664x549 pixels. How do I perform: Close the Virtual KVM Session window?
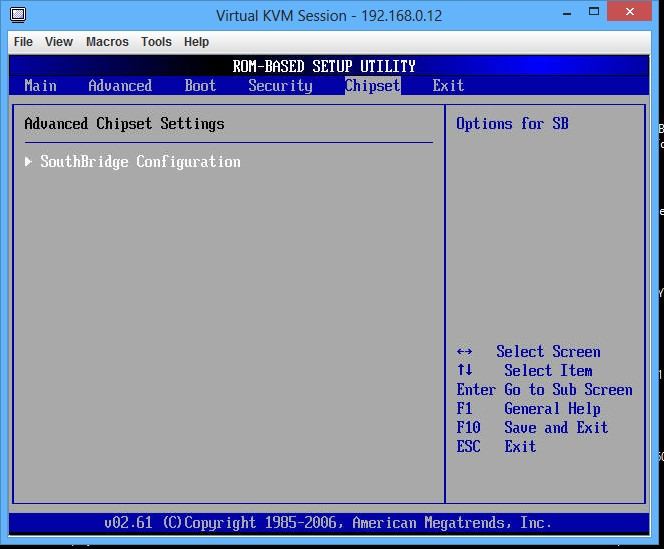630,11
